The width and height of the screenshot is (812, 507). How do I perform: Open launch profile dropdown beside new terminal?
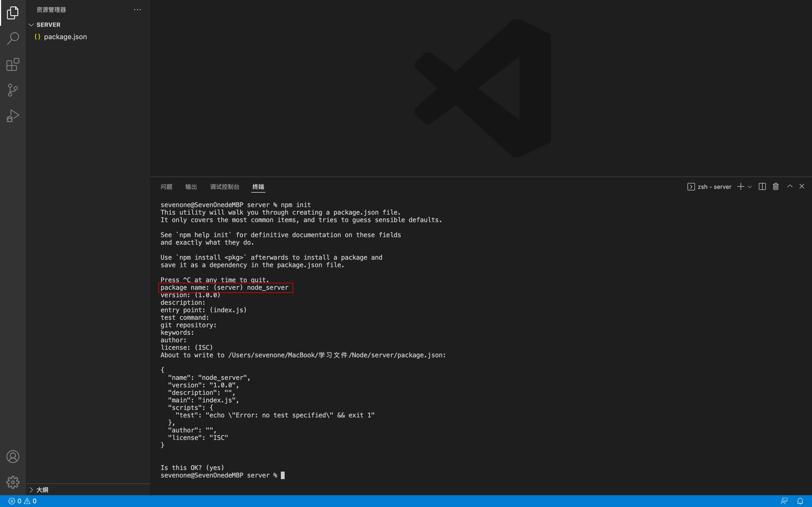point(750,187)
